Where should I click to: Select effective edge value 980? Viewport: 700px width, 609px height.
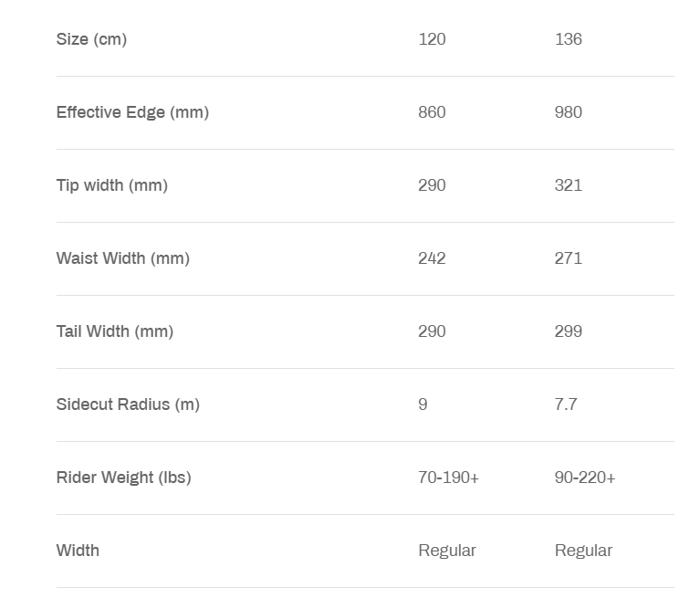coord(569,112)
